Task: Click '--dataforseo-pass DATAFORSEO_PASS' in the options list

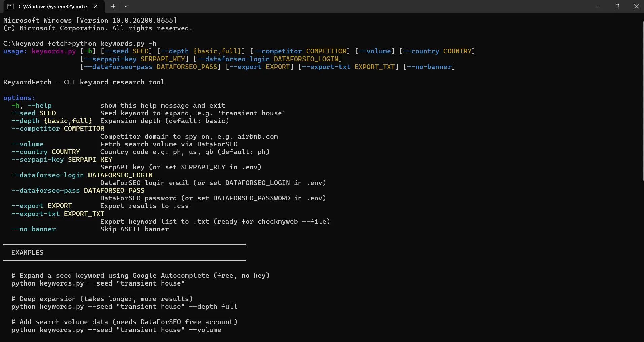Action: [78, 191]
